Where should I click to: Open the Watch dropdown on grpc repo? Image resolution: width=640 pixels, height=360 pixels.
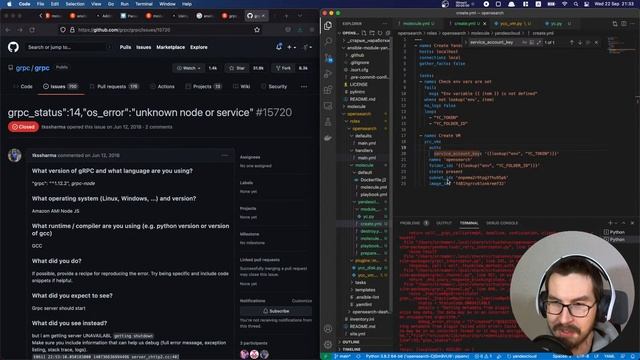[188, 68]
